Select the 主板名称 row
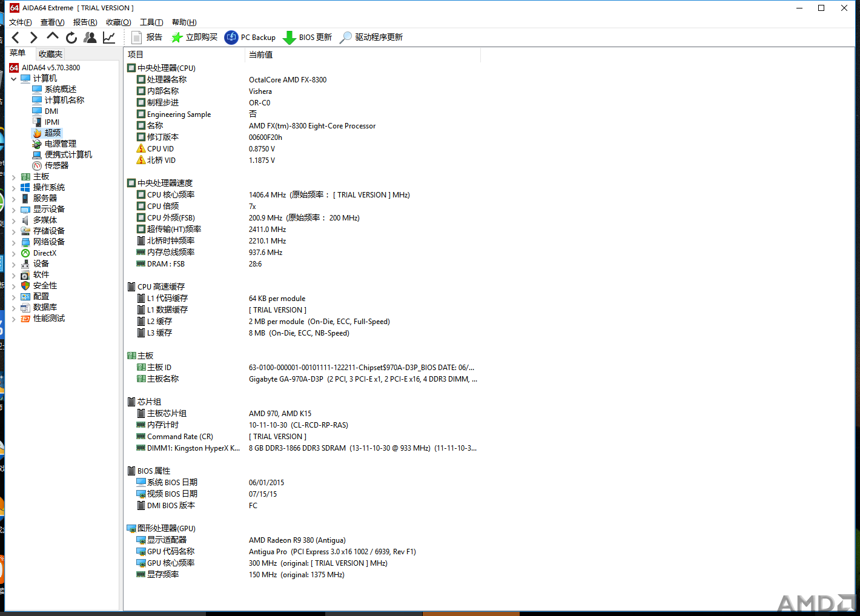The image size is (860, 616). click(x=303, y=379)
